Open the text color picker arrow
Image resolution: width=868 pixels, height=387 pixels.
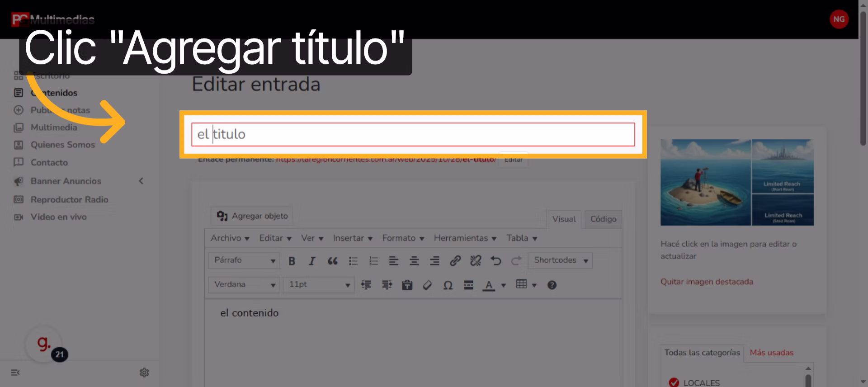[504, 285]
